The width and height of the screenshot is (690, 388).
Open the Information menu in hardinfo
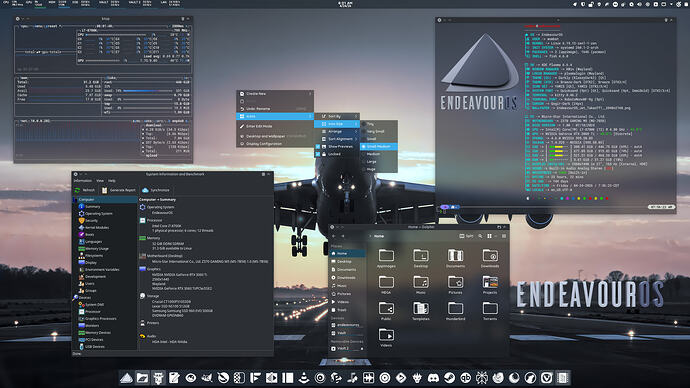point(83,180)
